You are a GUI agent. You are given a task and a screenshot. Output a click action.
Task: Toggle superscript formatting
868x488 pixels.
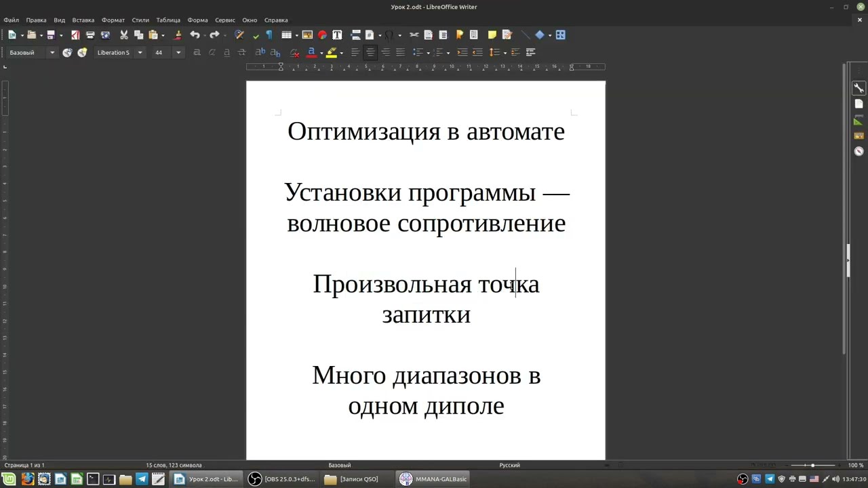pos(260,52)
